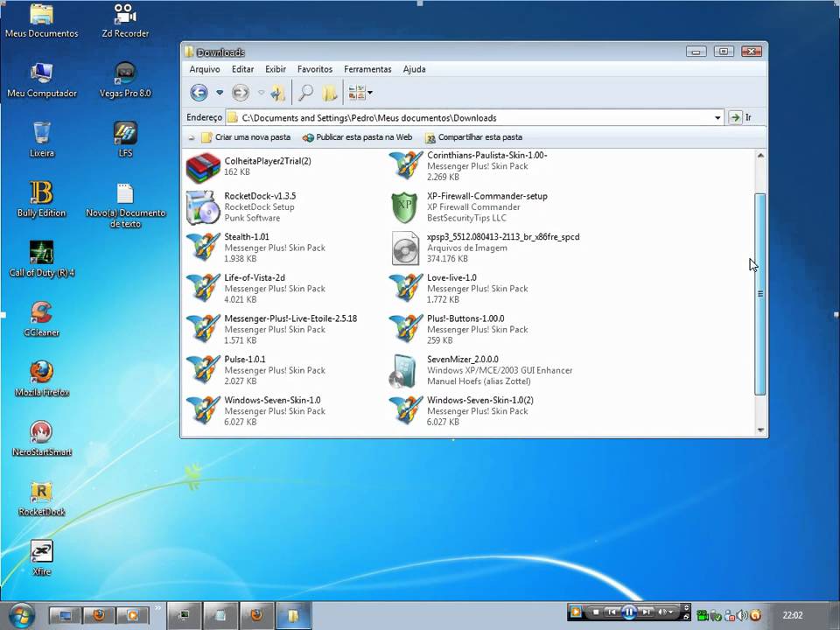Stop playback in taskbar media player
The height and width of the screenshot is (630, 840).
coord(595,612)
